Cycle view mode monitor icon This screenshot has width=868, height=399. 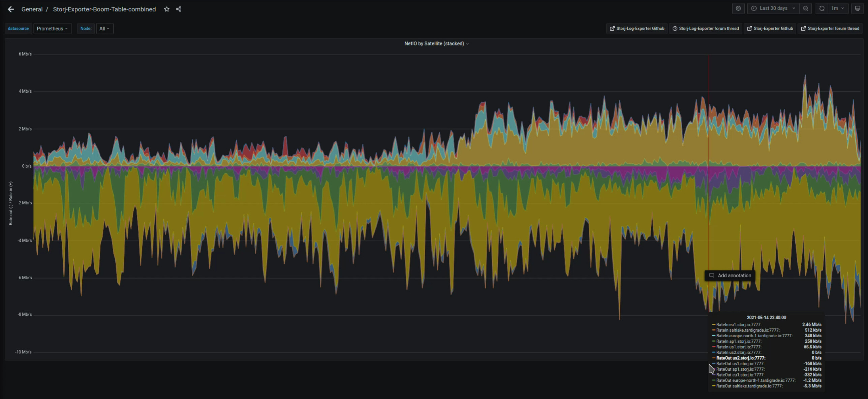tap(857, 8)
